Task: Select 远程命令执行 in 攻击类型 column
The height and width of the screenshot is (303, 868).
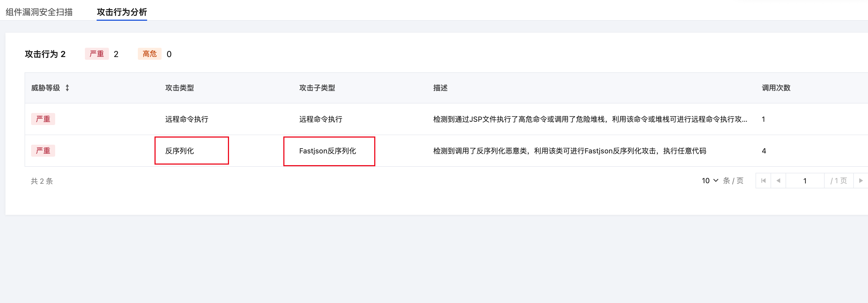Action: tap(187, 119)
